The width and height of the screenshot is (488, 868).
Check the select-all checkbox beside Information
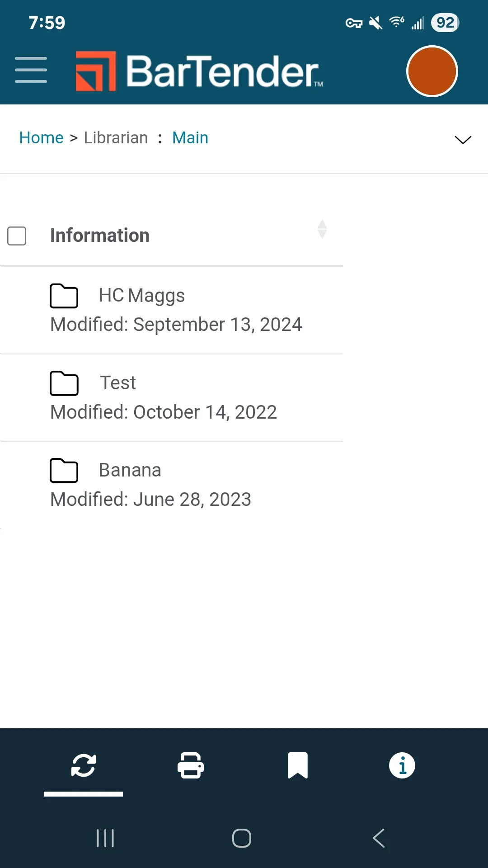[17, 236]
